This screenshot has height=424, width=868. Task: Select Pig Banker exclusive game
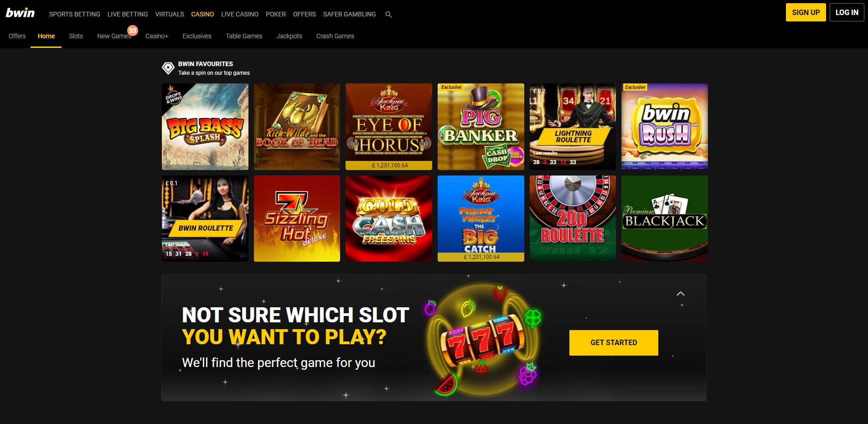pos(481,127)
